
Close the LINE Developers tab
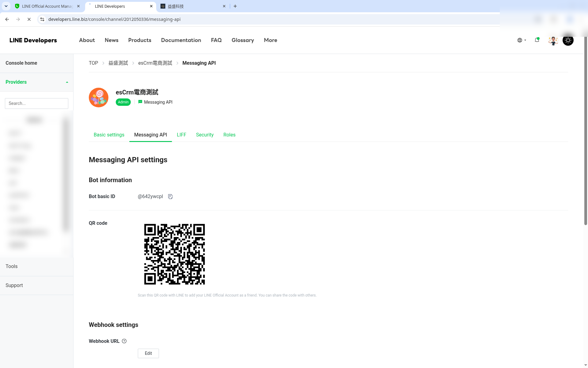(151, 6)
